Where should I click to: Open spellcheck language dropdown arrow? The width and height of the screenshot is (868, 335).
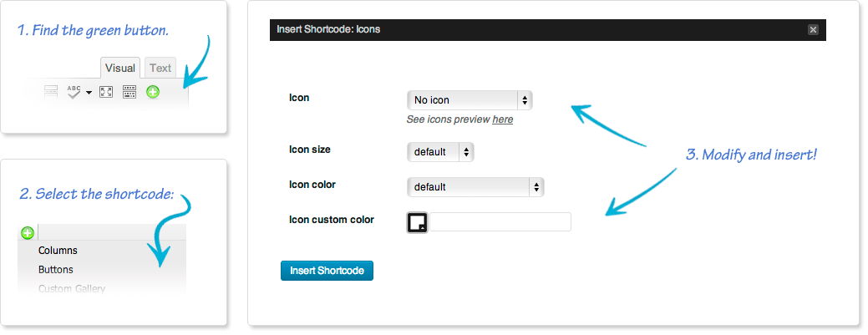(x=89, y=93)
